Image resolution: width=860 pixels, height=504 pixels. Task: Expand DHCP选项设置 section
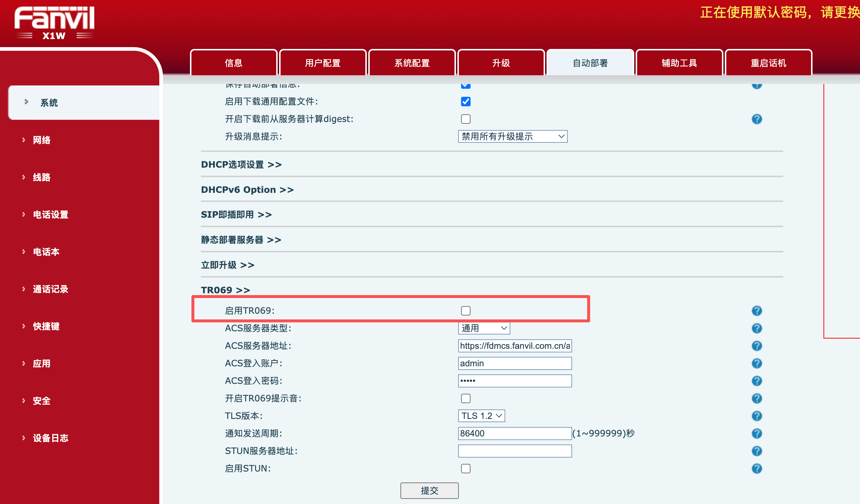[241, 165]
